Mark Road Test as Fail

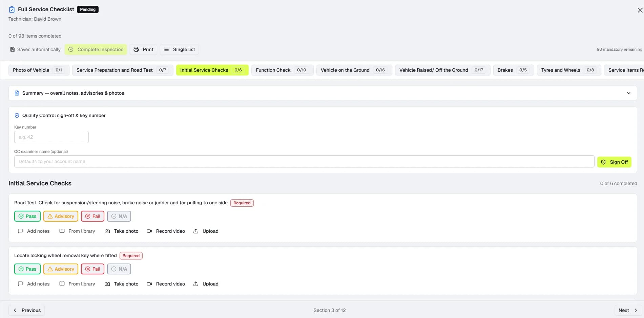click(x=92, y=216)
